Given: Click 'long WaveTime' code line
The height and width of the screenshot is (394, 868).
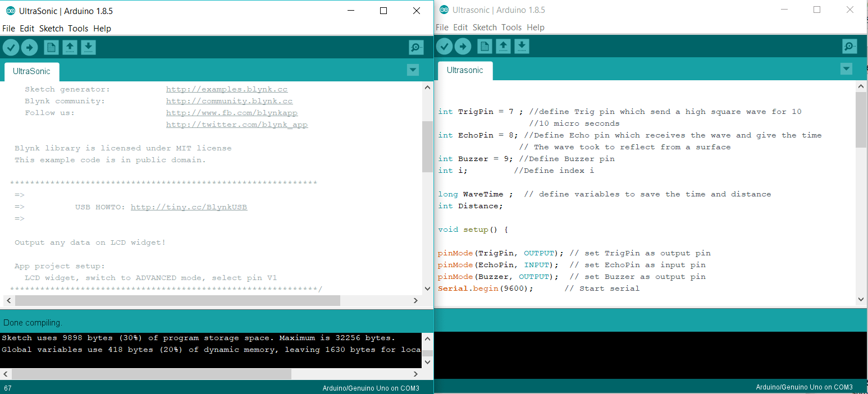Looking at the screenshot, I should (605, 194).
